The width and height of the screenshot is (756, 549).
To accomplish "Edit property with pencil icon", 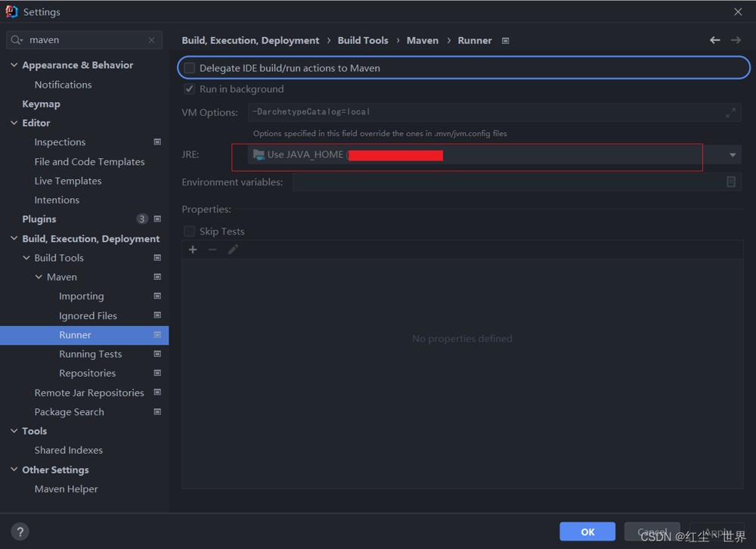I will click(x=233, y=250).
